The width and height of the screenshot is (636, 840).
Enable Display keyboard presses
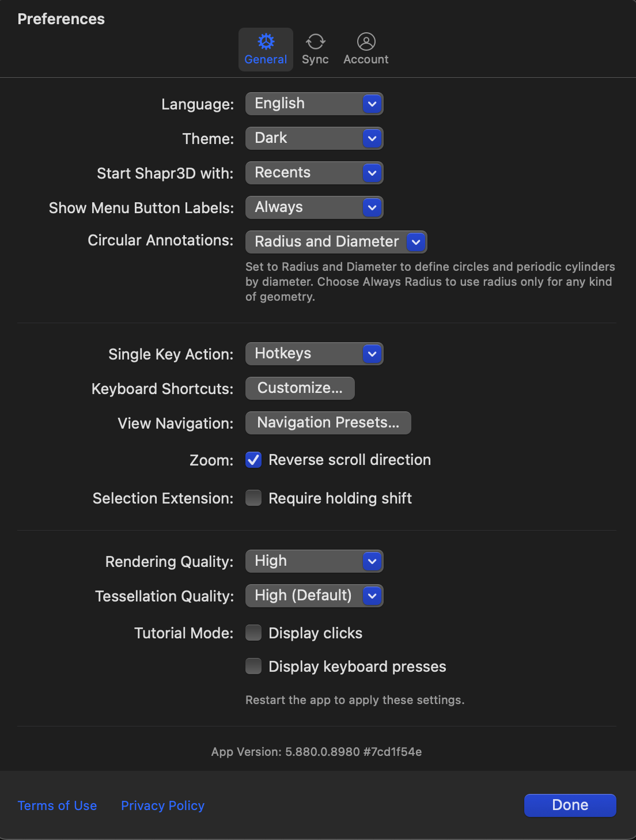[x=253, y=666]
